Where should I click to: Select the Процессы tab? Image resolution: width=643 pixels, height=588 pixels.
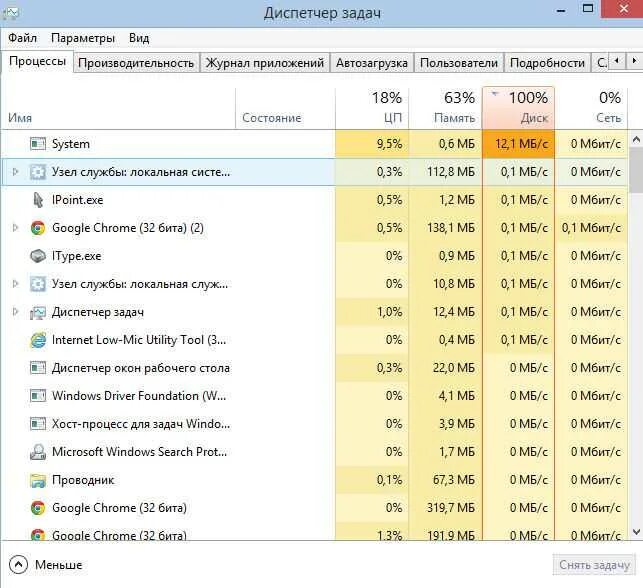tap(37, 62)
